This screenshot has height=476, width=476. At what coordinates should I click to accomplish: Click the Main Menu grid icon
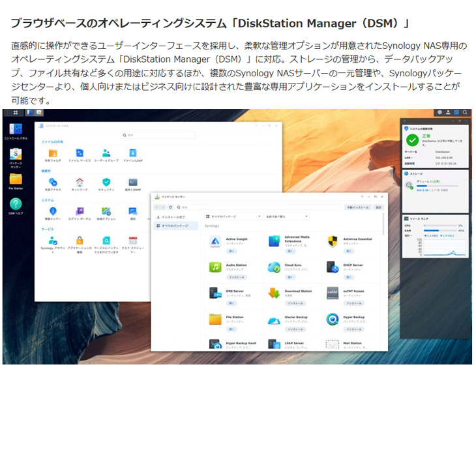pos(15,113)
